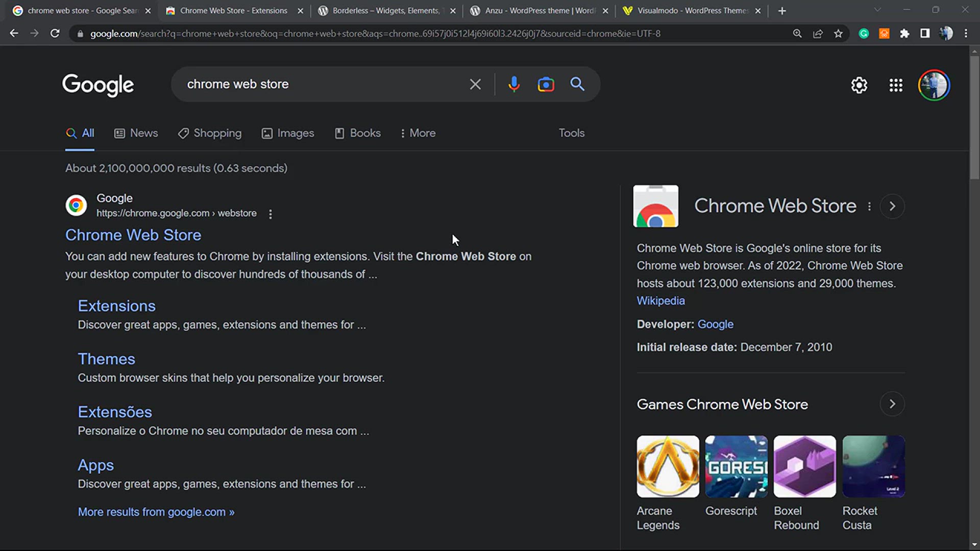This screenshot has height=551, width=980.
Task: Open a new browser tab
Action: coord(782,11)
